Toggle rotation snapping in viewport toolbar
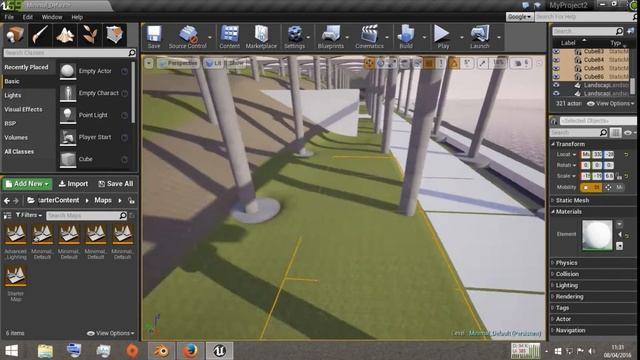640x360 pixels. tap(454, 63)
